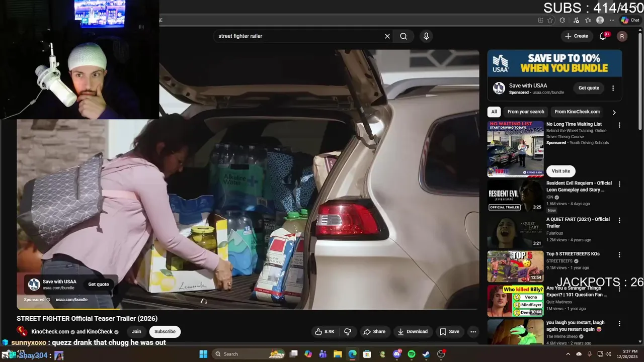
Task: Click sponsored info icon on video ad
Action: click(48, 300)
